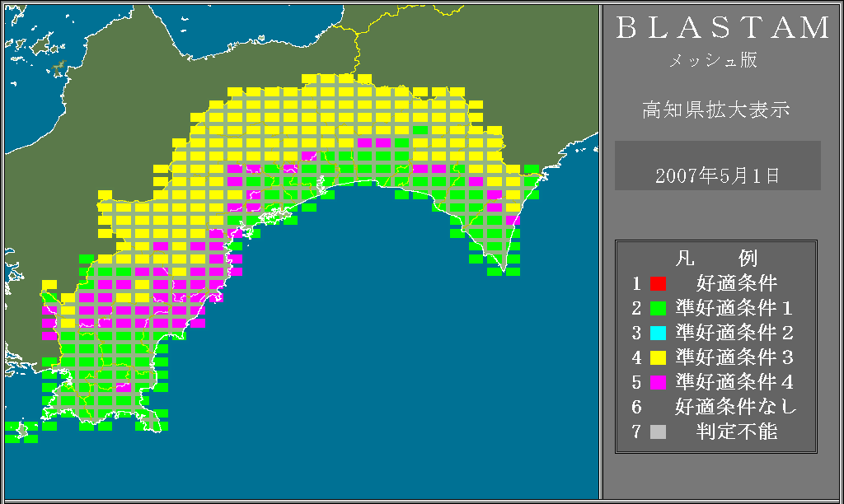Click the date 2007年5月1日

point(718,176)
